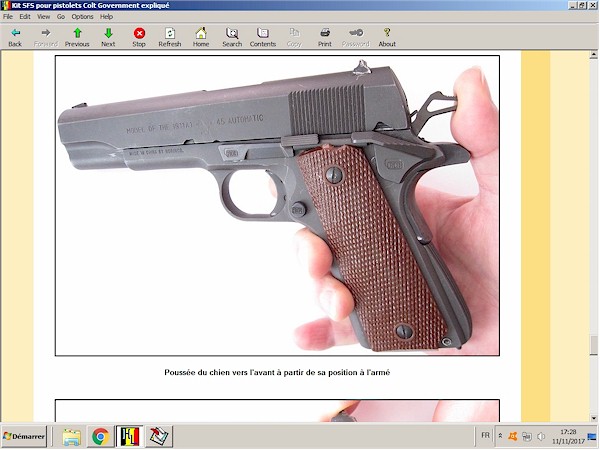
Task: Click the window title bar application icon
Action: click(5, 5)
